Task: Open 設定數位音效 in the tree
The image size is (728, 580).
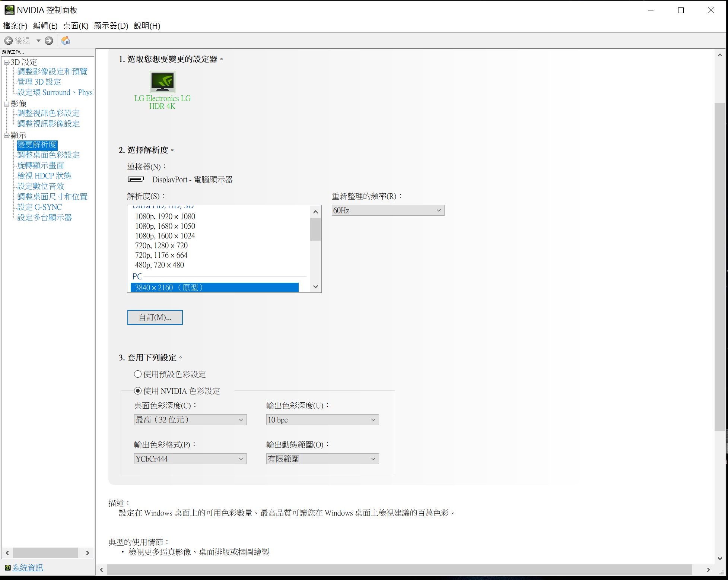Action: point(41,186)
